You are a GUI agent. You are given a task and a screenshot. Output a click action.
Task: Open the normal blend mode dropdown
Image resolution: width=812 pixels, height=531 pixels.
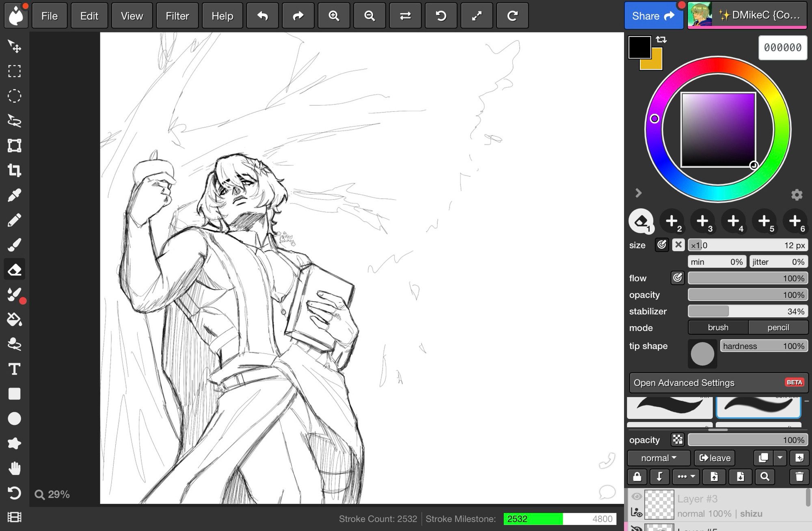(x=659, y=458)
